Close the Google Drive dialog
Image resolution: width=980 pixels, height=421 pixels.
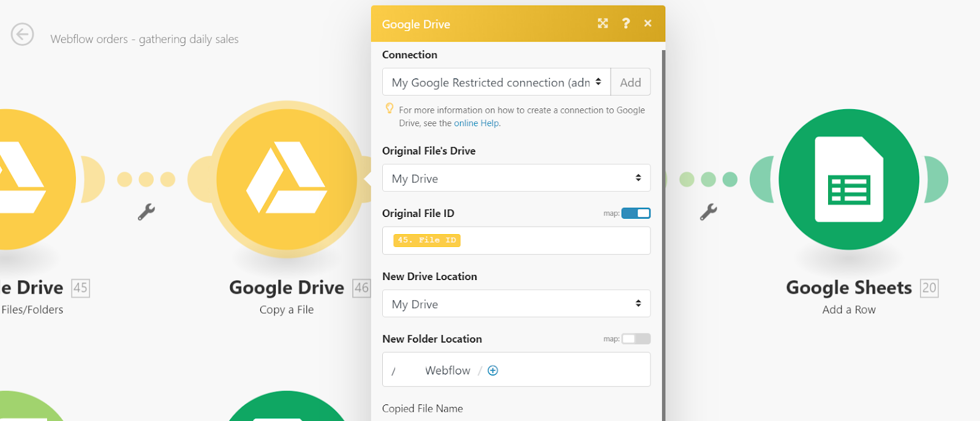(x=647, y=23)
